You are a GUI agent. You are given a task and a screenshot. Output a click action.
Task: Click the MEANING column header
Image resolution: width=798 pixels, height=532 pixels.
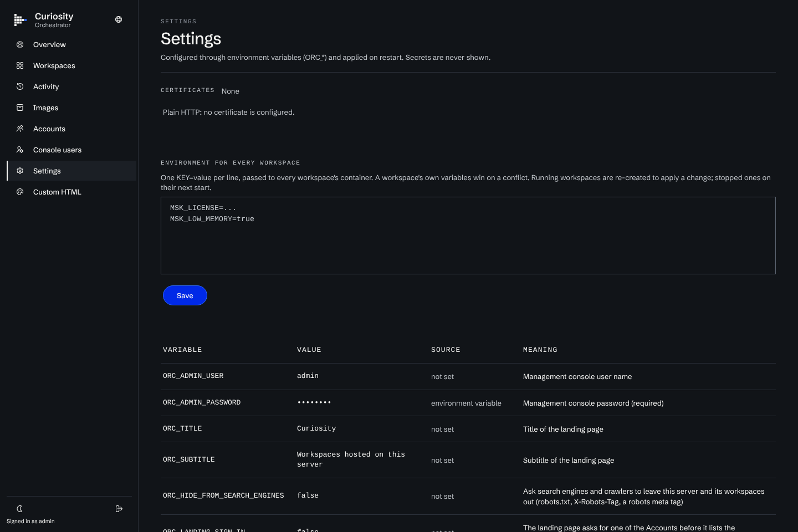click(540, 350)
